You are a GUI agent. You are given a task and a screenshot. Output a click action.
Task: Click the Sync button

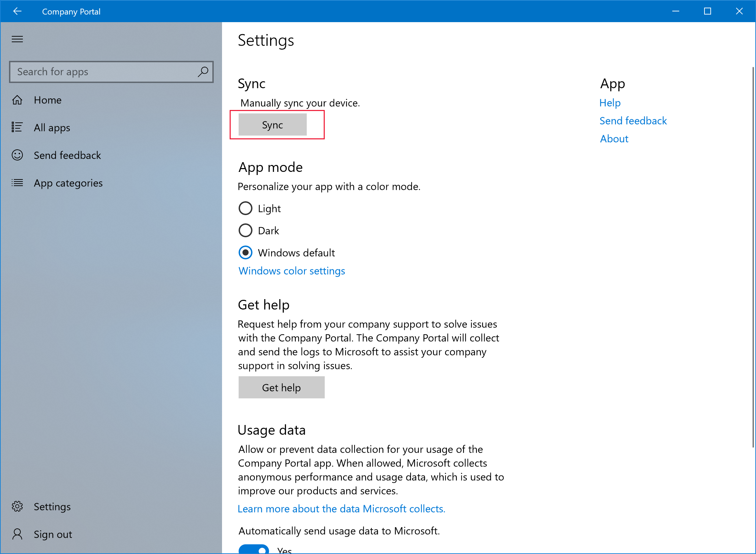click(272, 124)
